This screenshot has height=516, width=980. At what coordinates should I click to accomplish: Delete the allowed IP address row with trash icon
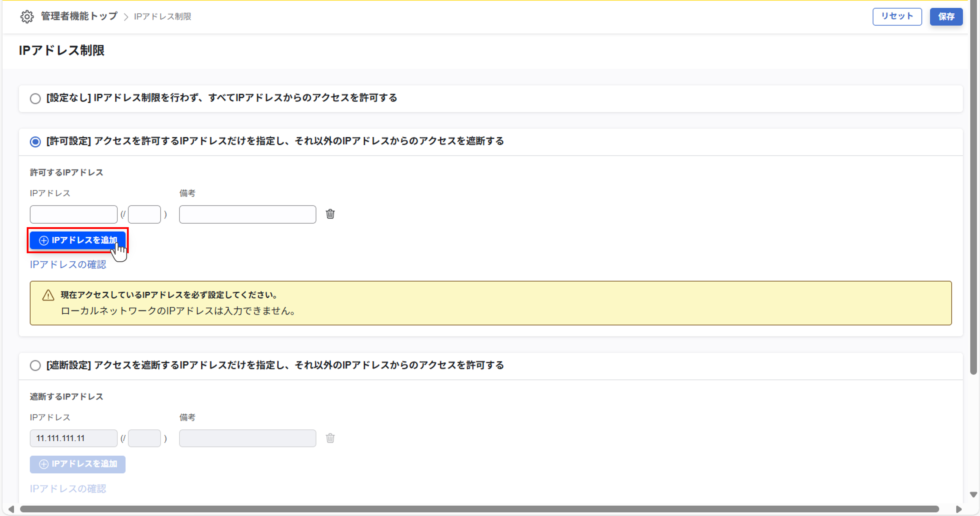tap(330, 214)
